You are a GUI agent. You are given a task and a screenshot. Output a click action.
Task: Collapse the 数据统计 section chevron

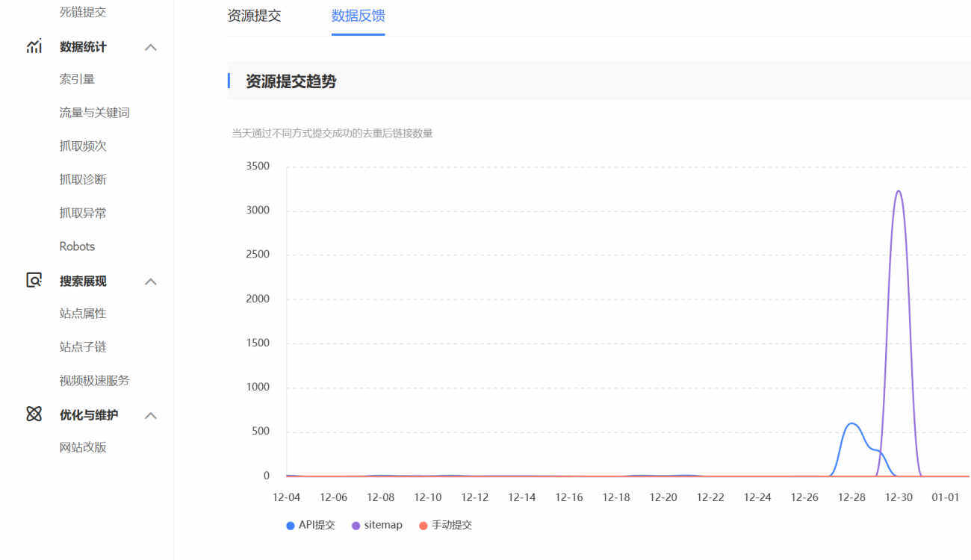151,48
